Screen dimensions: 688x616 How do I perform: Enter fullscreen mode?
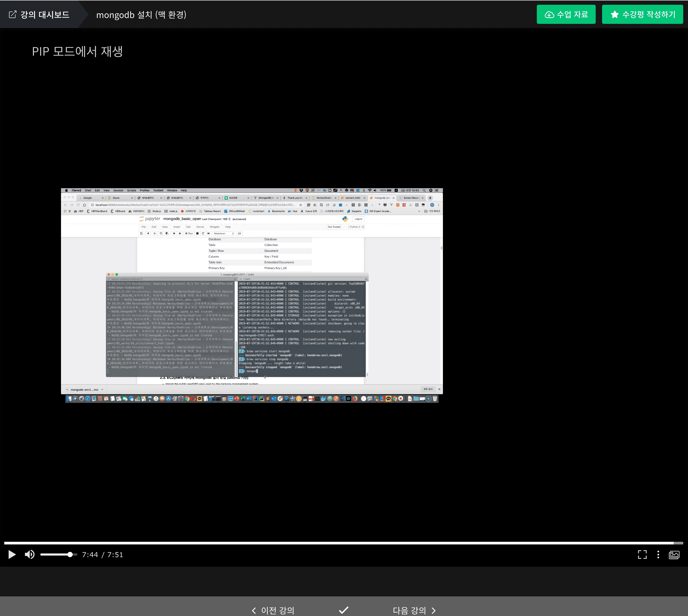pyautogui.click(x=642, y=555)
